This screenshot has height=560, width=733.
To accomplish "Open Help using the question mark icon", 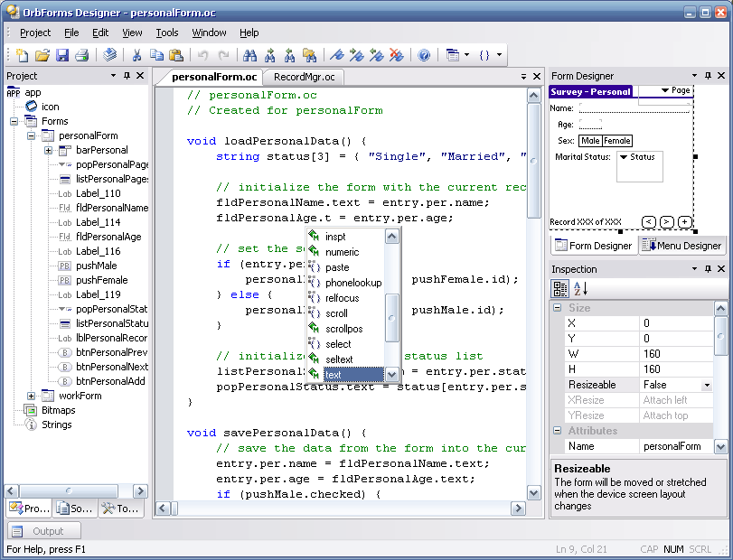I will click(x=422, y=55).
